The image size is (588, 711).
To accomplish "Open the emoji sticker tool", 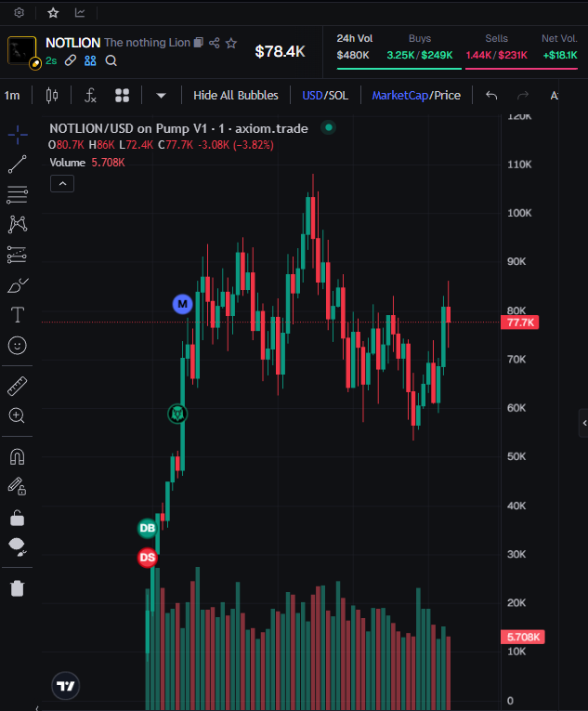I will click(x=18, y=346).
